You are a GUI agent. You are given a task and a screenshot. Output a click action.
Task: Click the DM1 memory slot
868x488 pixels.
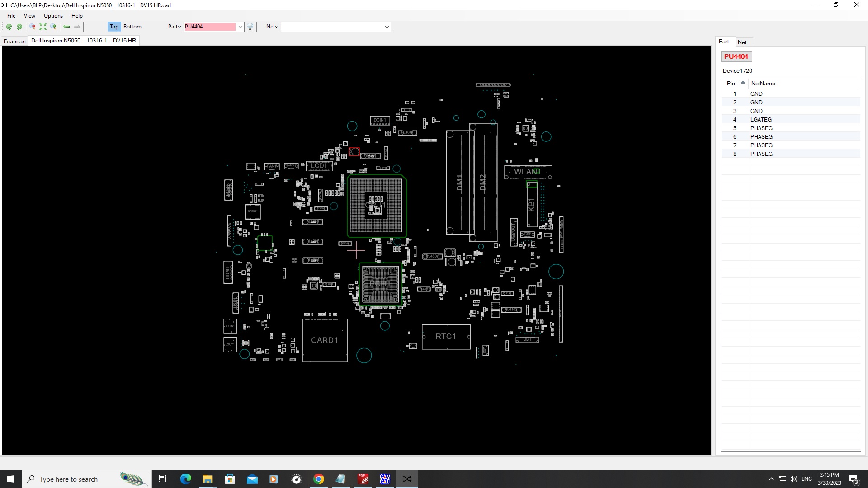point(460,182)
